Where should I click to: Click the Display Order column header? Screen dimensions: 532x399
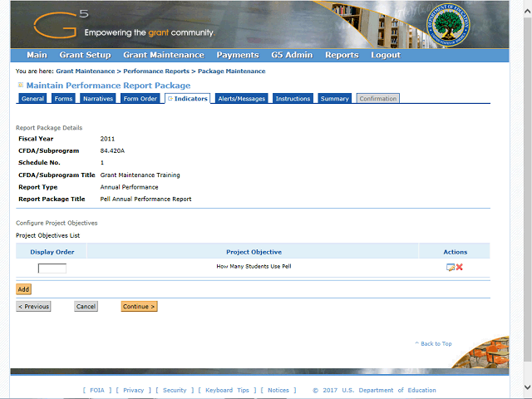(52, 252)
